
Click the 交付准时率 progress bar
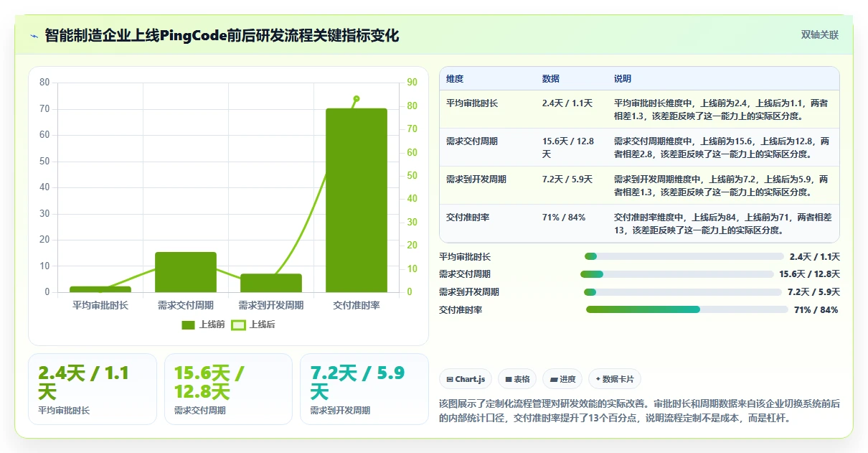pos(687,309)
